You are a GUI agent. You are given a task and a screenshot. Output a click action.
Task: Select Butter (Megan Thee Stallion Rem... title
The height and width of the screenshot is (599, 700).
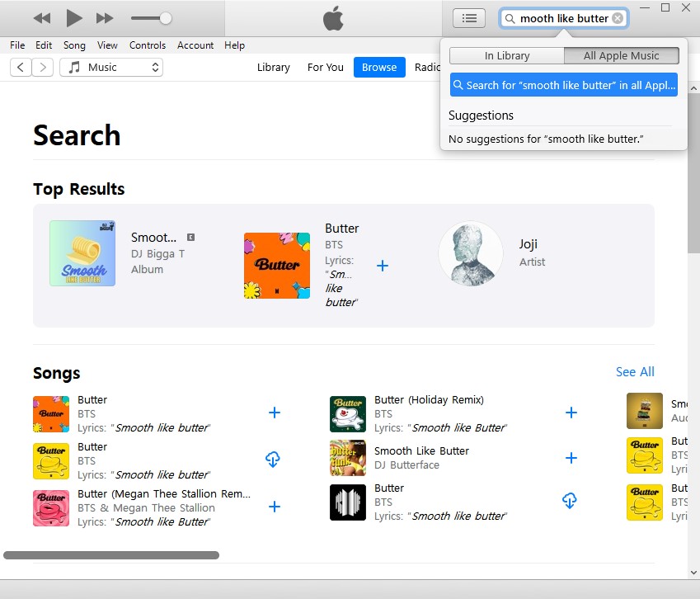[x=164, y=493]
